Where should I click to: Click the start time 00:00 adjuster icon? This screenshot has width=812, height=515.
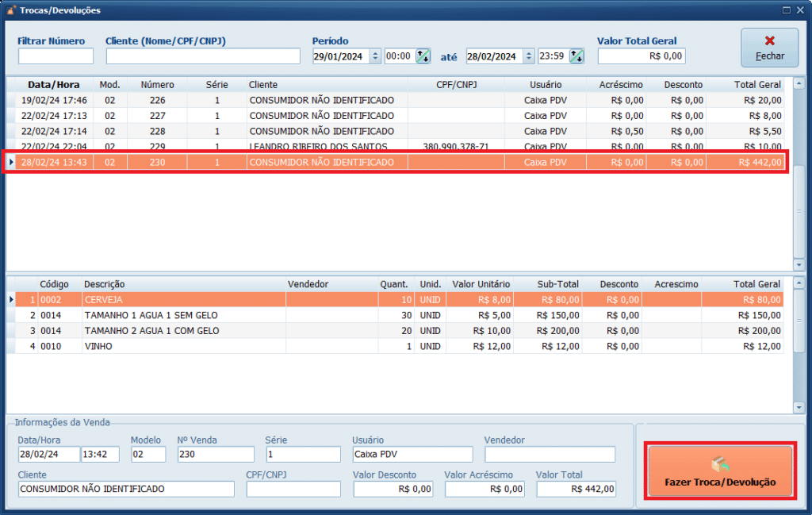pos(423,56)
